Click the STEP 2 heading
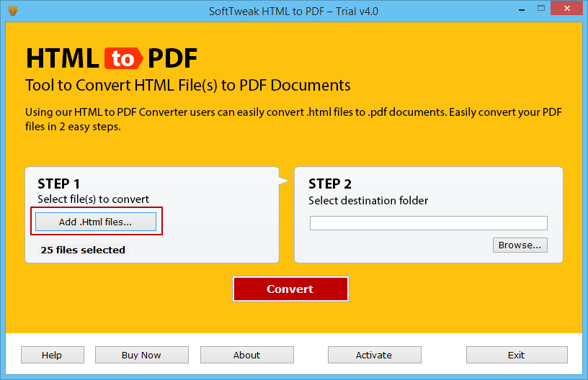 [330, 184]
